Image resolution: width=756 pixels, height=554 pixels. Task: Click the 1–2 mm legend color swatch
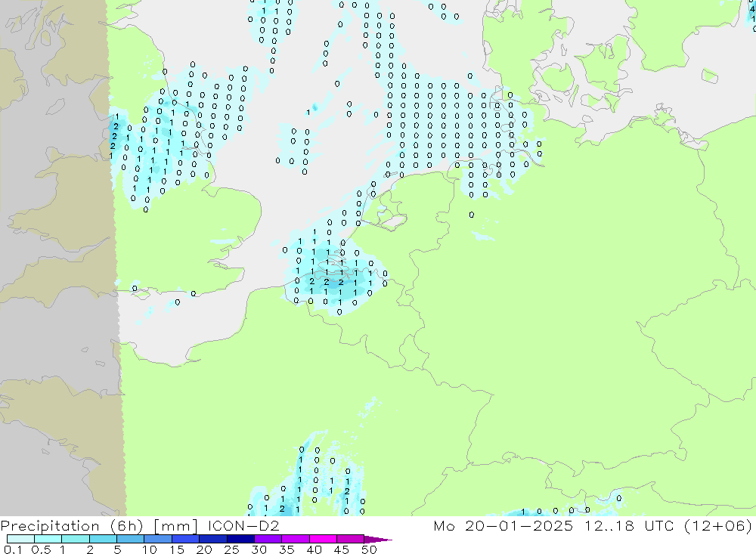(76, 539)
